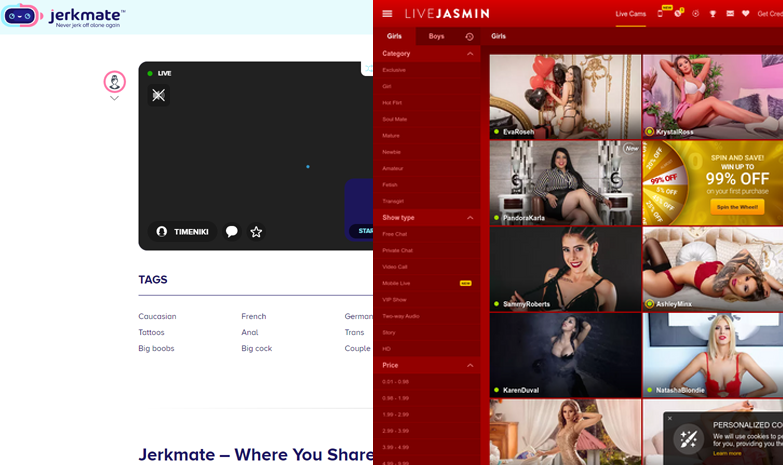The image size is (783, 465).
Task: Open the SammyRoberts thumbnail
Action: (565, 269)
